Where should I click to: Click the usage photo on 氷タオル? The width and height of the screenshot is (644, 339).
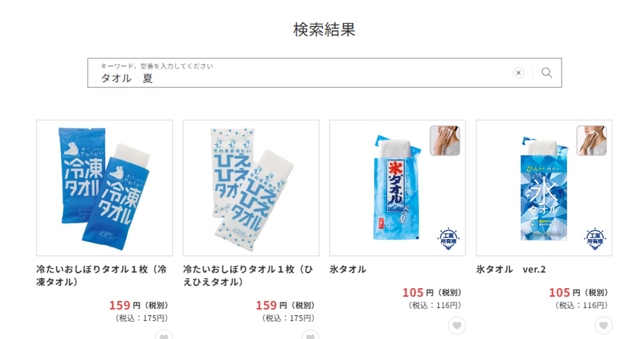click(445, 140)
